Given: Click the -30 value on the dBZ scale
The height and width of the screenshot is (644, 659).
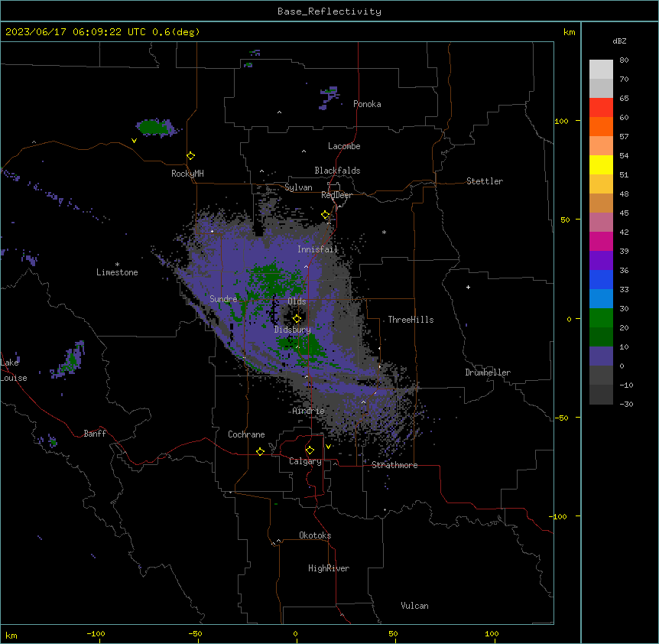Looking at the screenshot, I should point(626,404).
